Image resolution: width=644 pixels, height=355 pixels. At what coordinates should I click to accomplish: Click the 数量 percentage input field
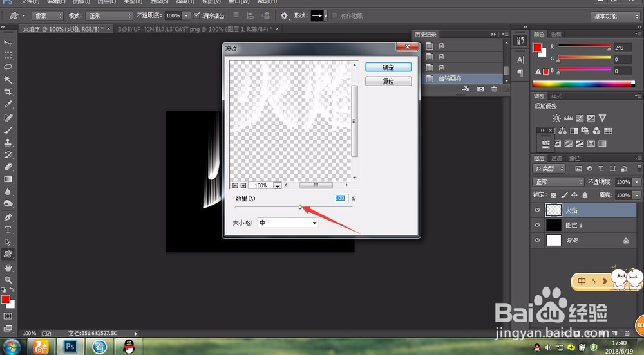point(341,198)
